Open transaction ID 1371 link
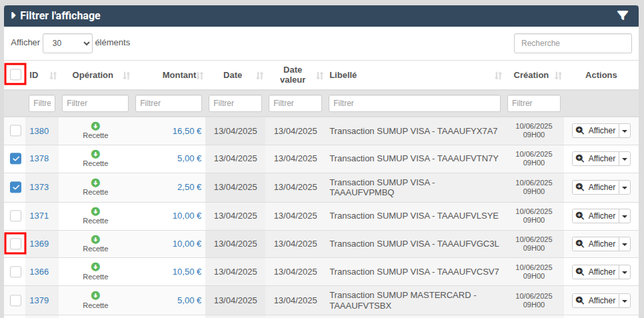Viewport: 644px width, 318px height. 39,216
